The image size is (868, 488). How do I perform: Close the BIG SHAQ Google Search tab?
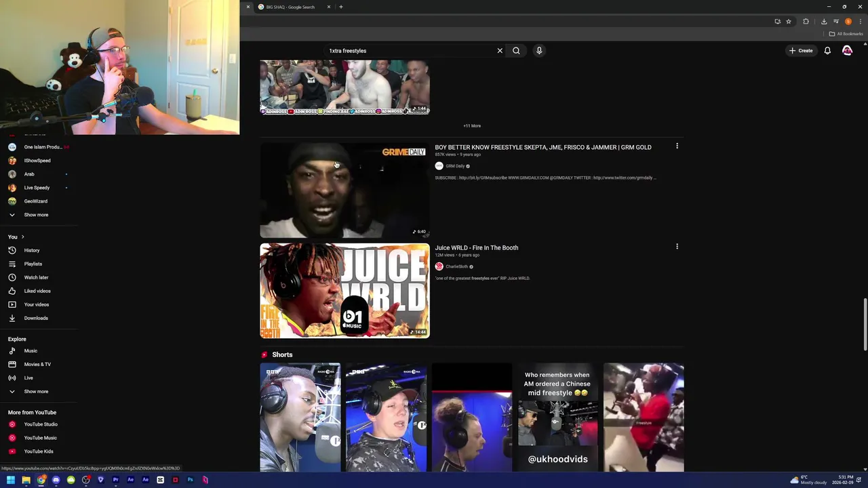(x=329, y=7)
